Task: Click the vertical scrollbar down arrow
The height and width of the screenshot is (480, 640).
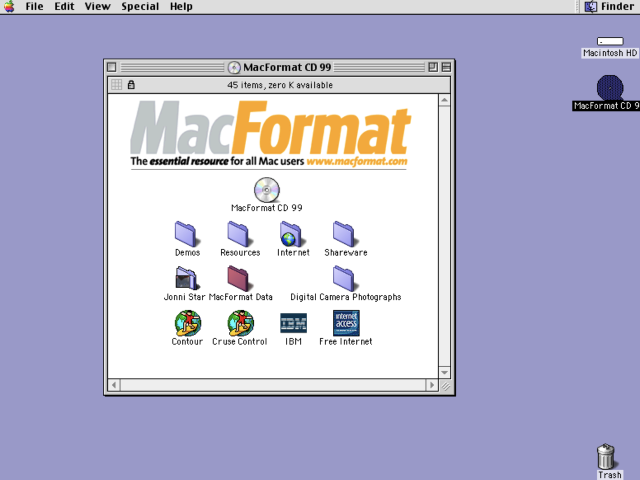Action: point(444,372)
